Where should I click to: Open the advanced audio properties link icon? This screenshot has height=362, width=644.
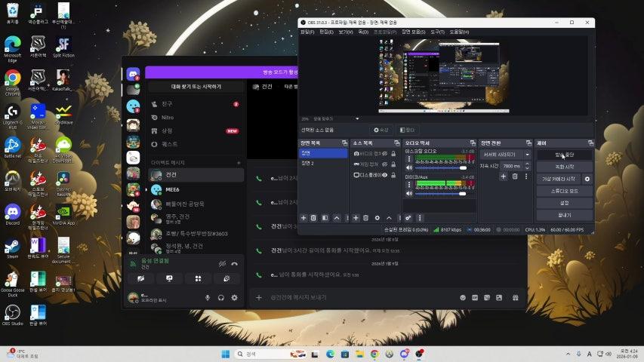(408, 218)
